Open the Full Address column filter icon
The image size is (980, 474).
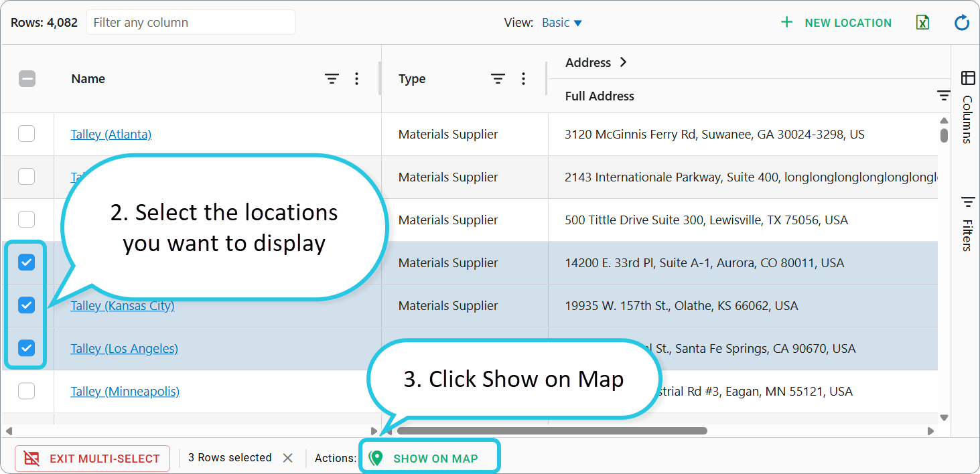click(943, 96)
